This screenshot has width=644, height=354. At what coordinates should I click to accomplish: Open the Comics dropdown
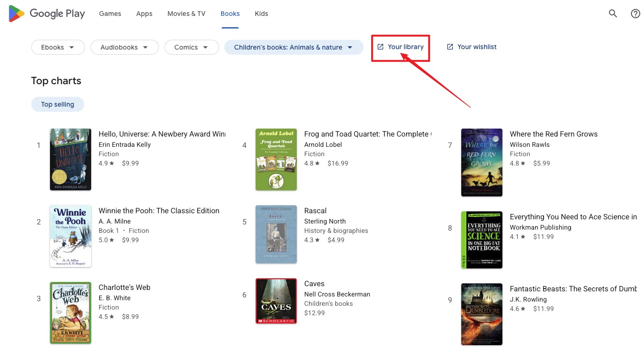tap(192, 47)
